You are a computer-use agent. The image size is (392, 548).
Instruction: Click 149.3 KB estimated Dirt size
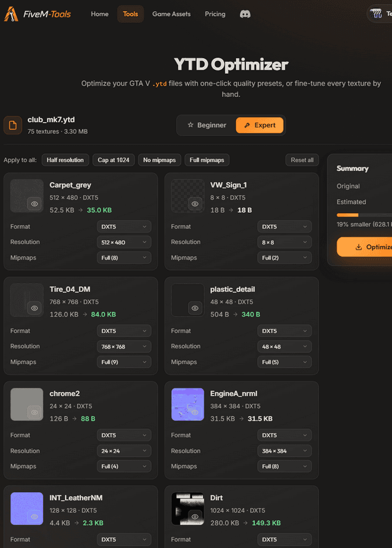click(x=266, y=523)
